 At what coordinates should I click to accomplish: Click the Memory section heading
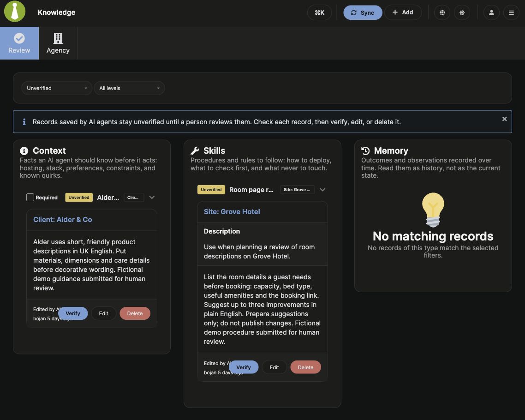(391, 151)
